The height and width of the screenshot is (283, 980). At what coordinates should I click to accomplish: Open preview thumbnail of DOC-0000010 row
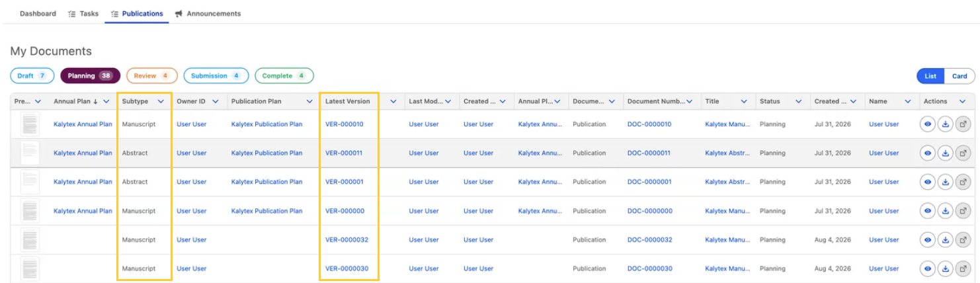30,124
